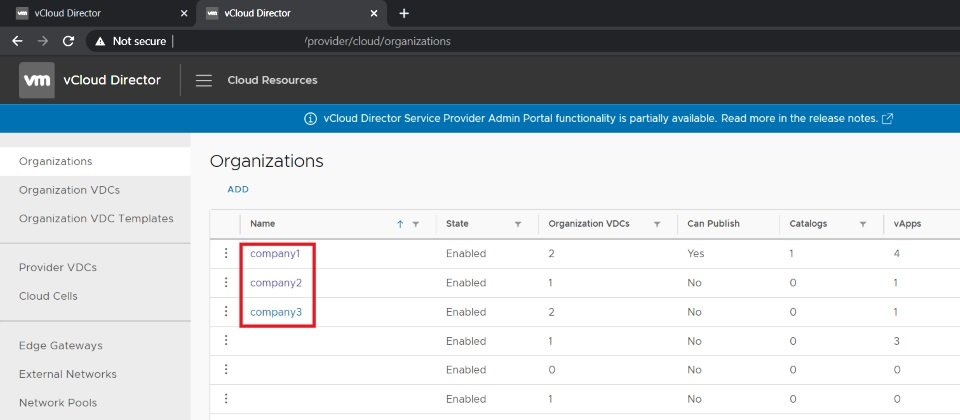Viewport: 960px width, 420px height.
Task: Click the browser address bar URL
Action: (378, 41)
